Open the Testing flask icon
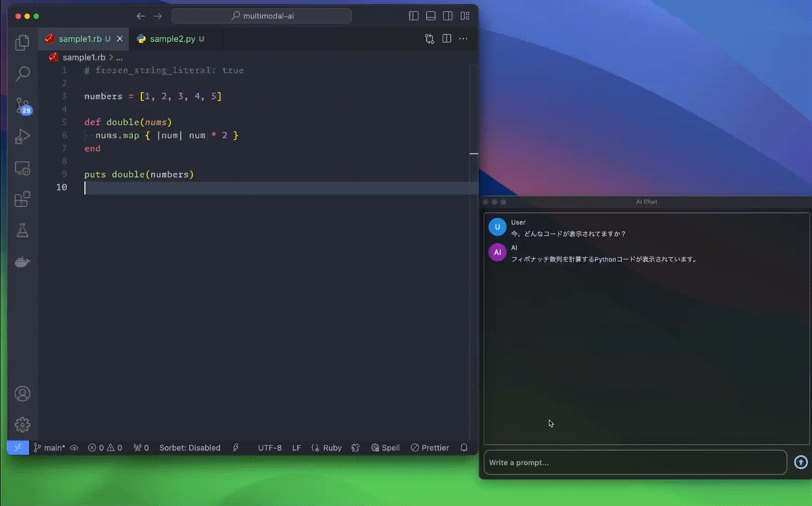Viewport: 812px width, 506px height. [x=22, y=230]
